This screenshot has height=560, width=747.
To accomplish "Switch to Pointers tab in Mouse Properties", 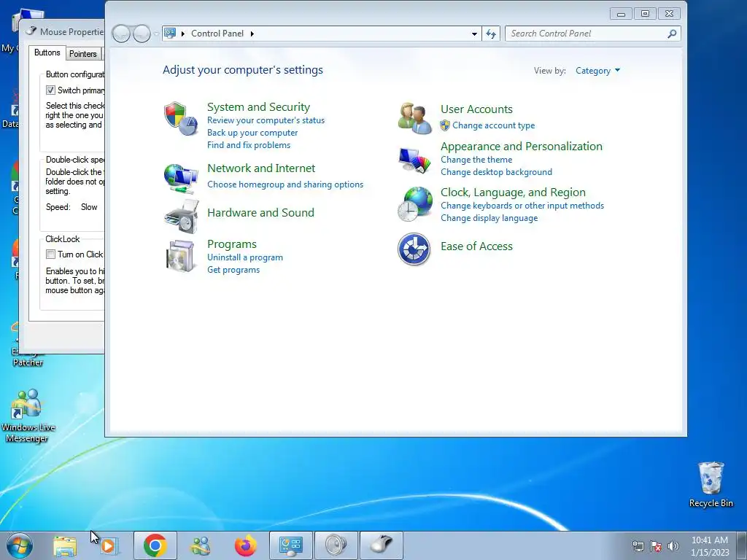I will [83, 54].
